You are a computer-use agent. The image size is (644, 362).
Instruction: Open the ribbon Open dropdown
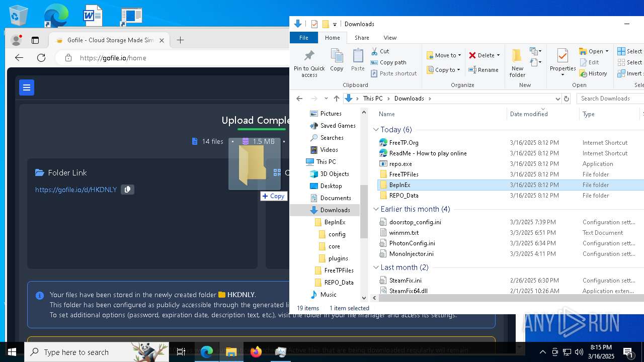tap(594, 51)
